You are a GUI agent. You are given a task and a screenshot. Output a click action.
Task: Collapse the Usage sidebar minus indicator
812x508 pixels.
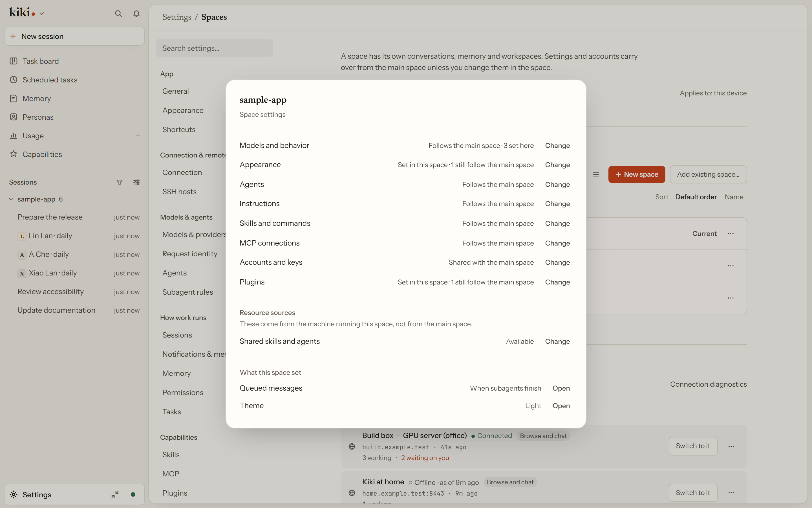[138, 135]
